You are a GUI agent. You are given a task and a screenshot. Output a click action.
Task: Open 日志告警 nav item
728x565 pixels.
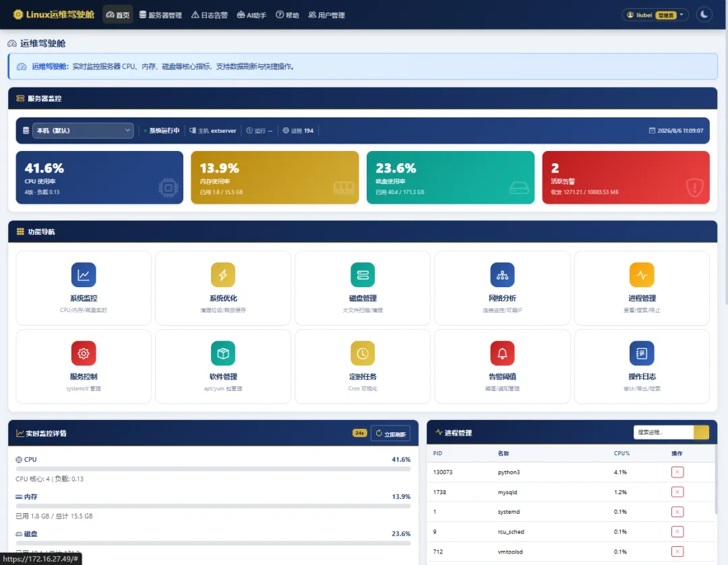(210, 15)
